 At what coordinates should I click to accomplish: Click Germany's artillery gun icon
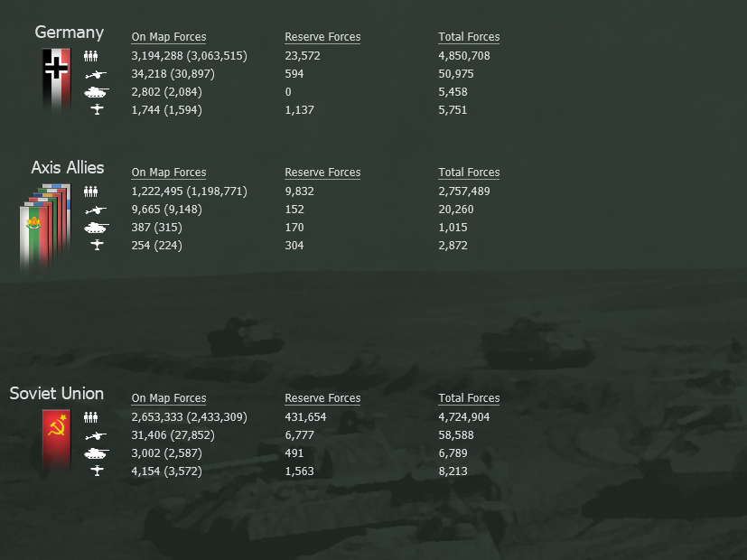point(96,74)
